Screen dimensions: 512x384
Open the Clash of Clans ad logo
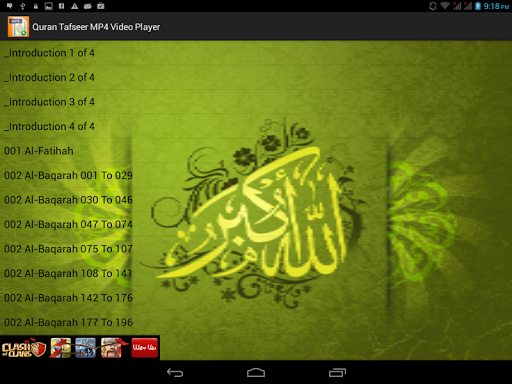coord(23,348)
